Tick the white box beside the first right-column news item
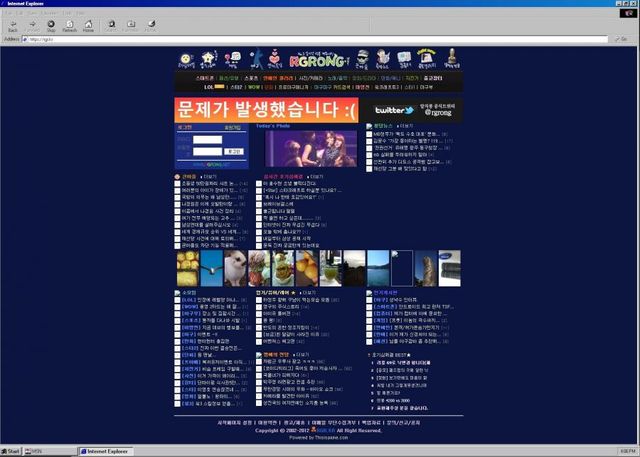 368,133
